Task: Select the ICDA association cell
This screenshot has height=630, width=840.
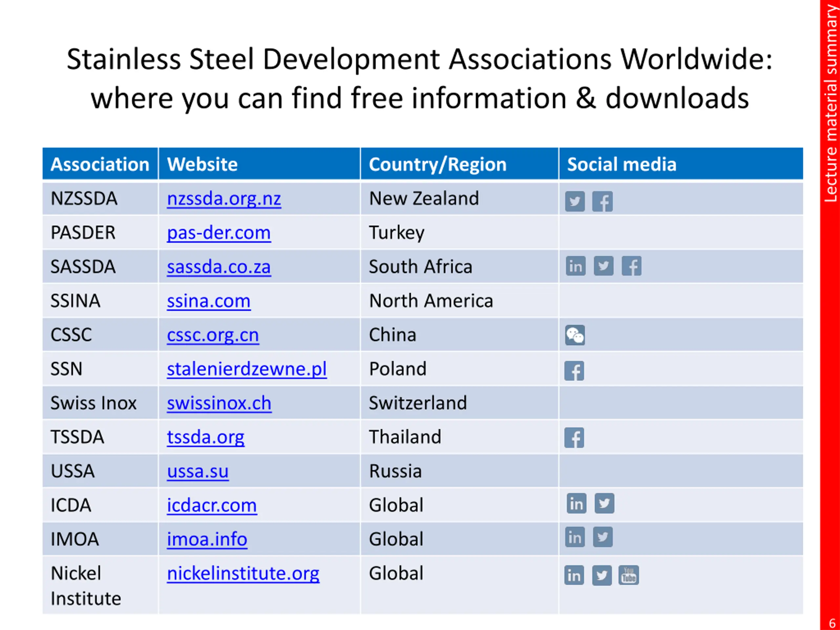Action: click(100, 505)
